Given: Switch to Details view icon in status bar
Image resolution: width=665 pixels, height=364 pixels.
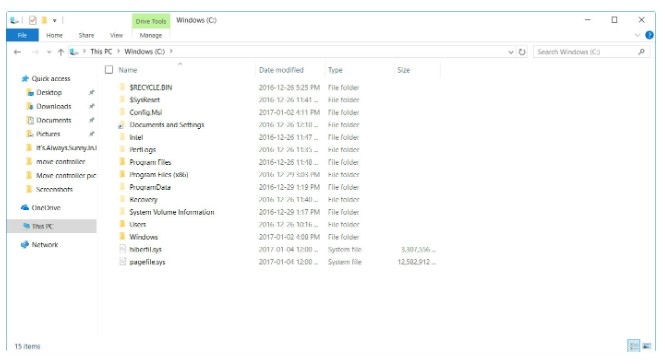Looking at the screenshot, I should pos(634,346).
